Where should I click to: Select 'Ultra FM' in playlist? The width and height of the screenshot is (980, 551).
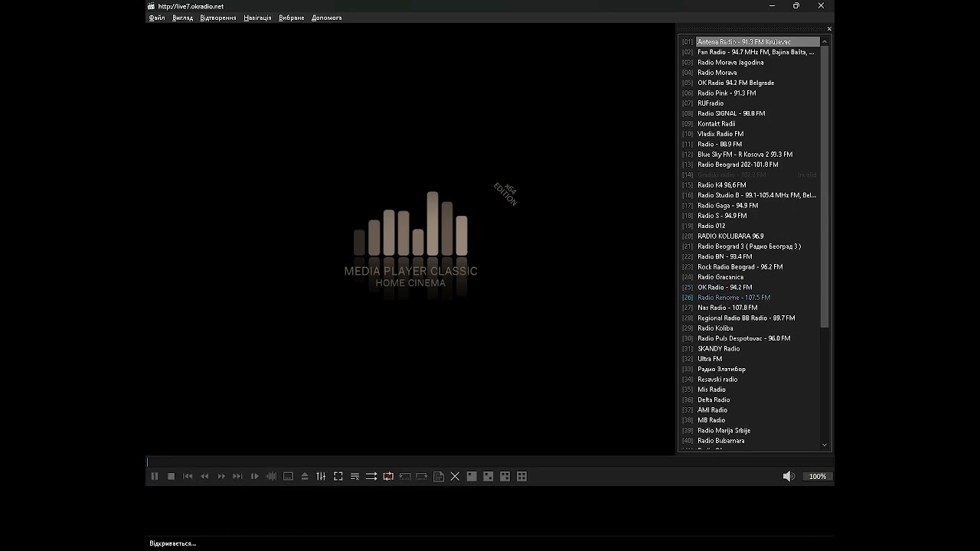(x=750, y=358)
